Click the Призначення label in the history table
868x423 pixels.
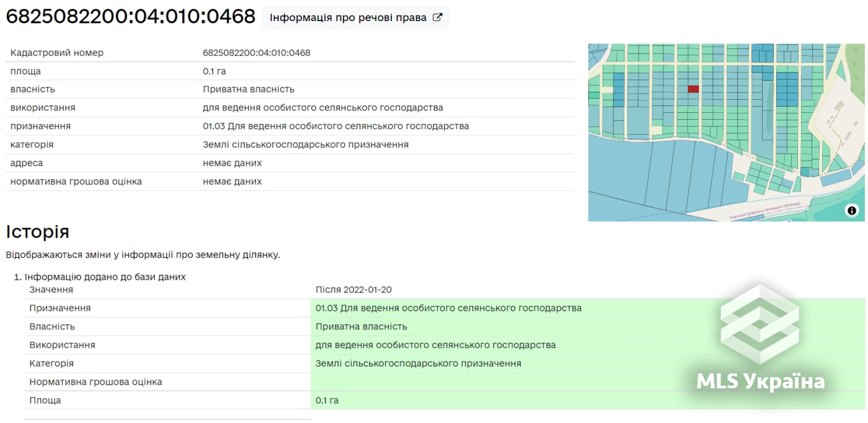(x=60, y=308)
